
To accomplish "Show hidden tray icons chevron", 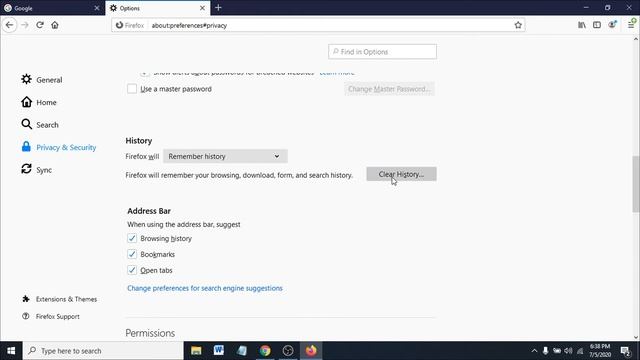I will pos(534,351).
